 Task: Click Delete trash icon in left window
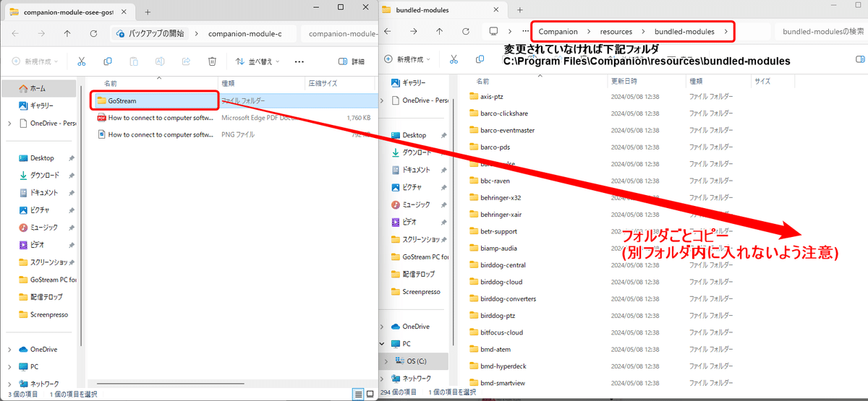(212, 61)
